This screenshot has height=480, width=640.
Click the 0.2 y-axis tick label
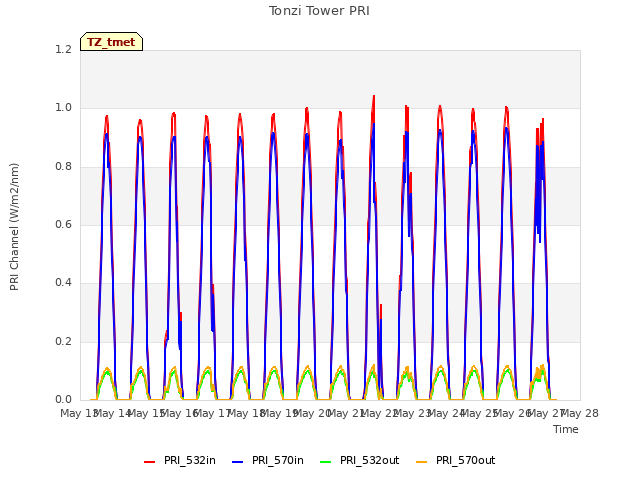point(63,341)
